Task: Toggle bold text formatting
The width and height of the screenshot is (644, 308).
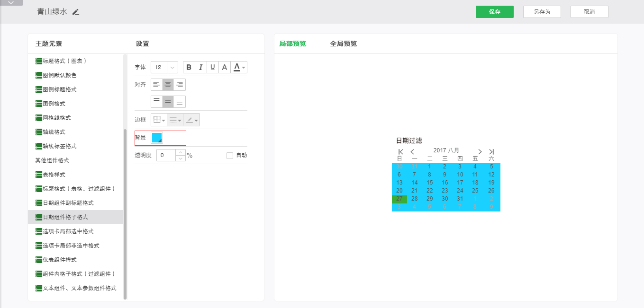Action: [189, 67]
